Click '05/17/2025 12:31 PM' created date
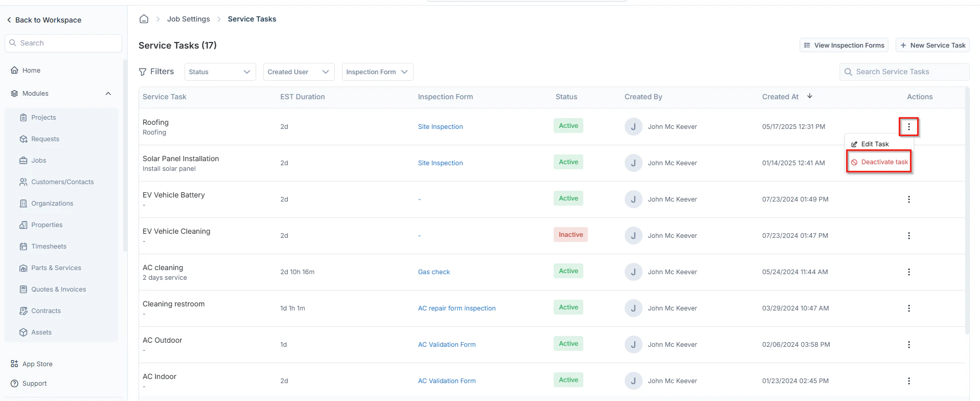 (x=793, y=127)
